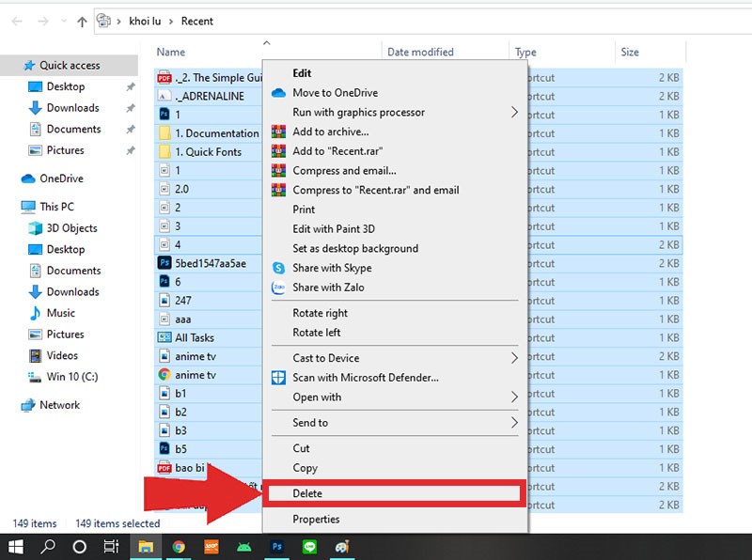Expand the Cast to Device submenu
The image size is (752, 560).
(514, 358)
